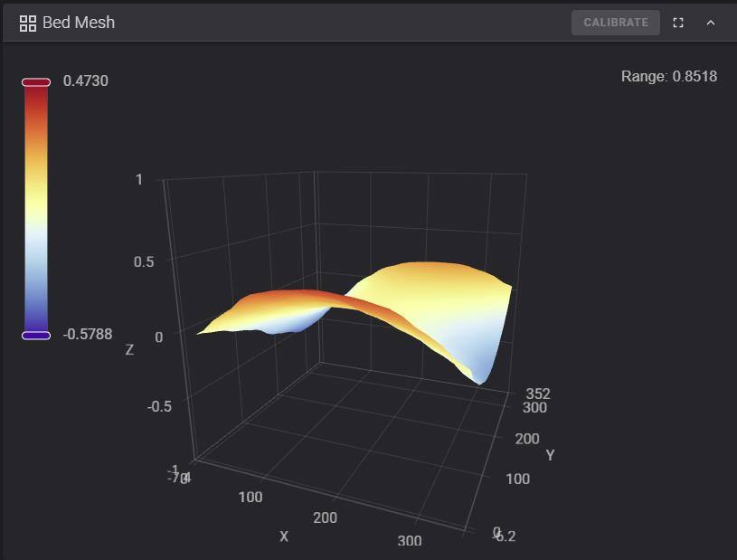Click the Bed Mesh grid icon
The image size is (737, 560).
coord(27,23)
